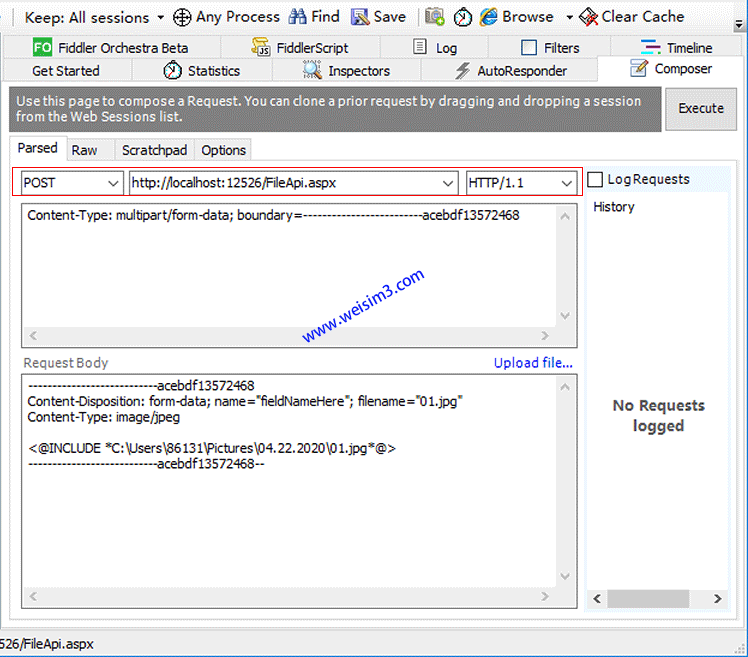748x657 pixels.
Task: Click headers box scroll left arrow
Action: point(33,336)
